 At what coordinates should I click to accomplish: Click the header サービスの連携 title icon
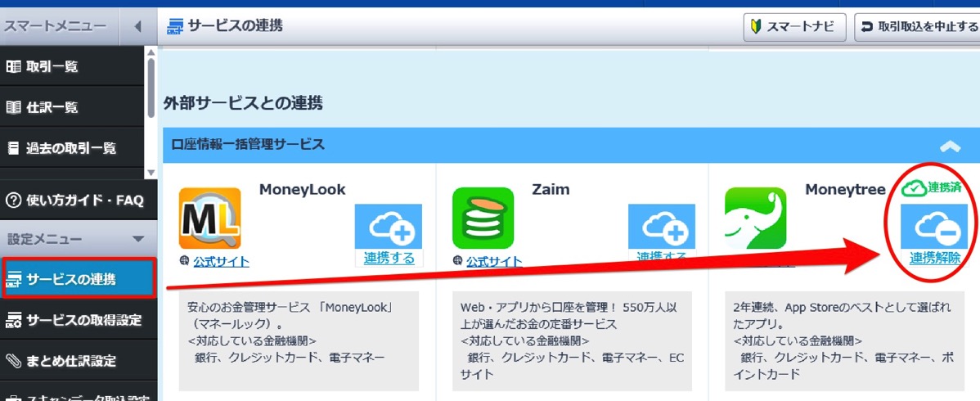click(176, 26)
